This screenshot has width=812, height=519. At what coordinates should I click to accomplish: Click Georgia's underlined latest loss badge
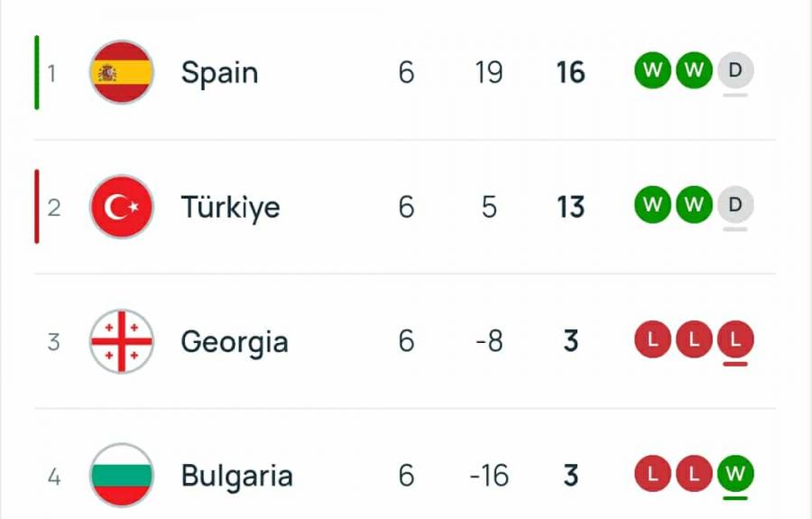point(735,340)
